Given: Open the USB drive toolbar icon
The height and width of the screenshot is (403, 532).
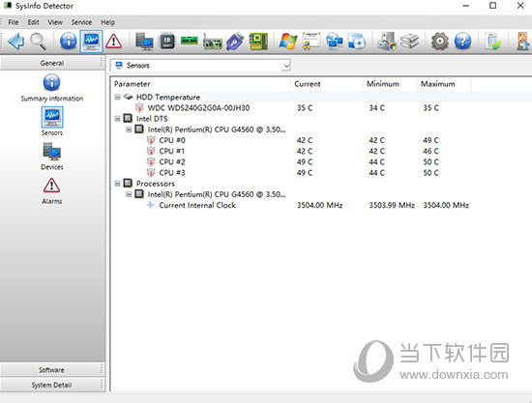Looking at the screenshot, I should (235, 42).
